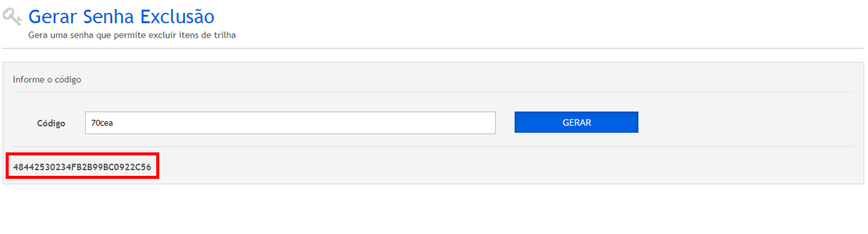This screenshot has width=868, height=234.
Task: Click the word "Gerar" in the heading
Action: click(x=53, y=17)
